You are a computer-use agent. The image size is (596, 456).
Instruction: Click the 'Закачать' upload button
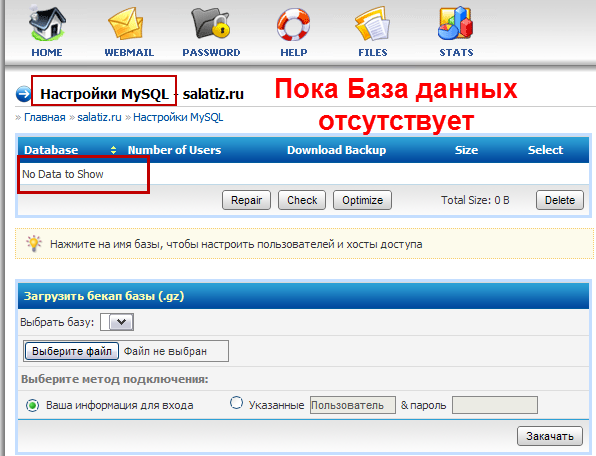point(550,436)
